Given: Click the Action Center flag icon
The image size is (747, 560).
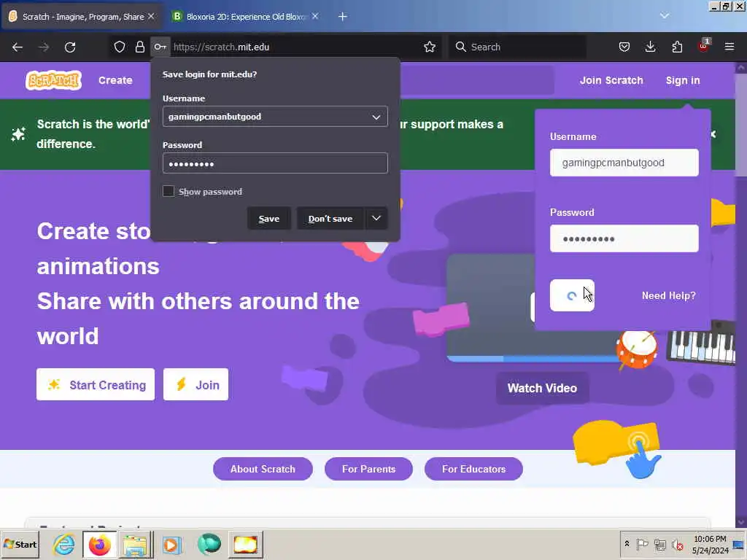Looking at the screenshot, I should point(642,544).
